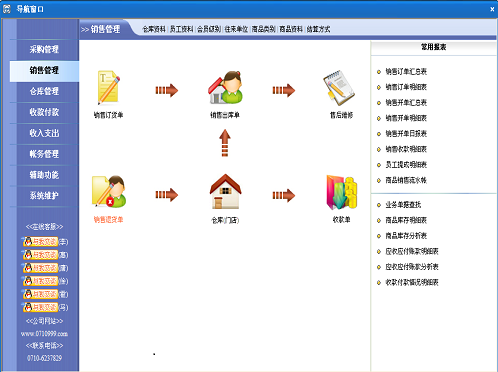
Task: Visit the www.0710999.com website link
Action: coord(44,334)
